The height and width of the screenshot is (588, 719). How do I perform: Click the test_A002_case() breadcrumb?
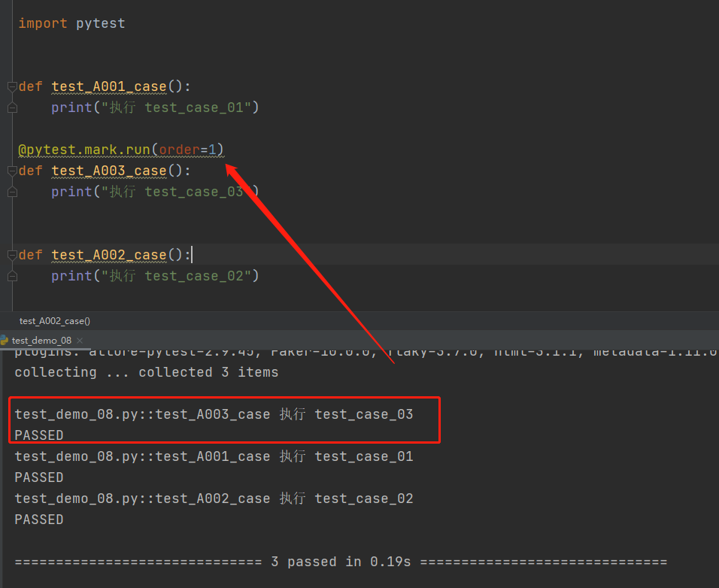(55, 321)
